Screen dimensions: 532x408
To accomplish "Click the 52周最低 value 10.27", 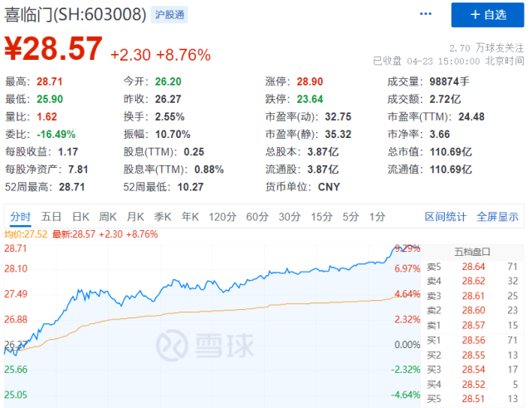I will 190,187.
